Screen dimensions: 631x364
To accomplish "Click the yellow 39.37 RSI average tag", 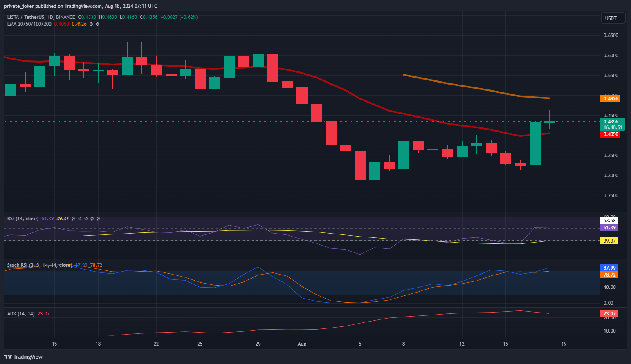I will 609,241.
